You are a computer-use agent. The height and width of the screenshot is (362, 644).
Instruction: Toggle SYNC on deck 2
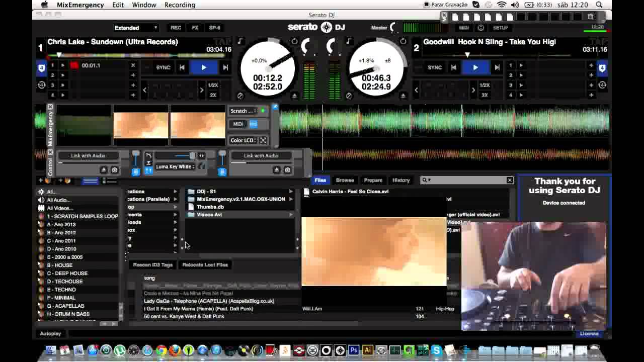coord(435,67)
